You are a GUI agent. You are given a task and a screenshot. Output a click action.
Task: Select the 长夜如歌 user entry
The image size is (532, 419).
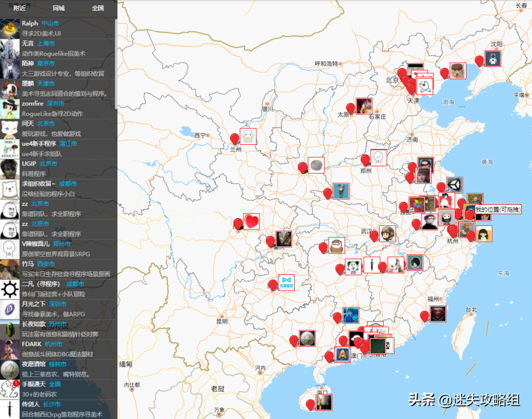tap(59, 329)
